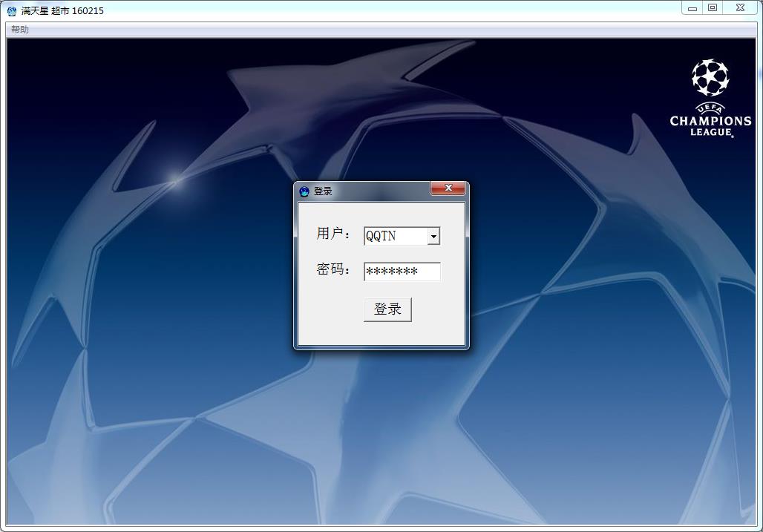Click the QQTN username combo box text
763x532 pixels.
pos(395,236)
